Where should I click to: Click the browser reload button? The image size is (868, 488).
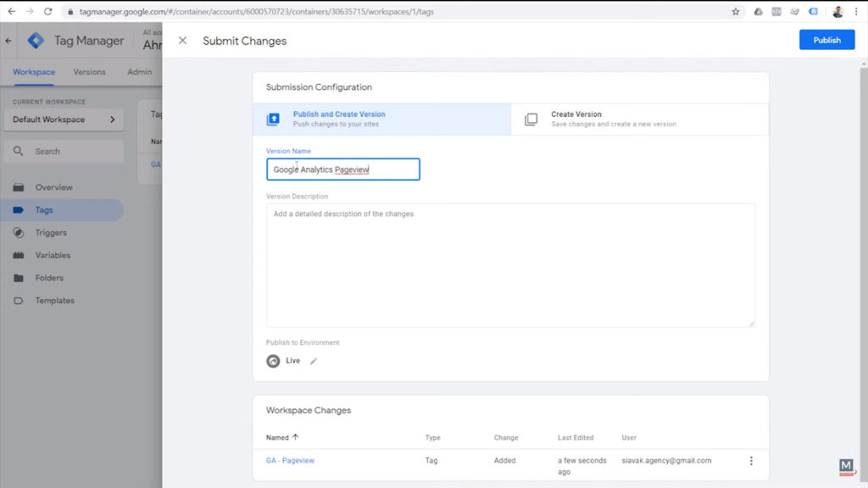click(47, 12)
